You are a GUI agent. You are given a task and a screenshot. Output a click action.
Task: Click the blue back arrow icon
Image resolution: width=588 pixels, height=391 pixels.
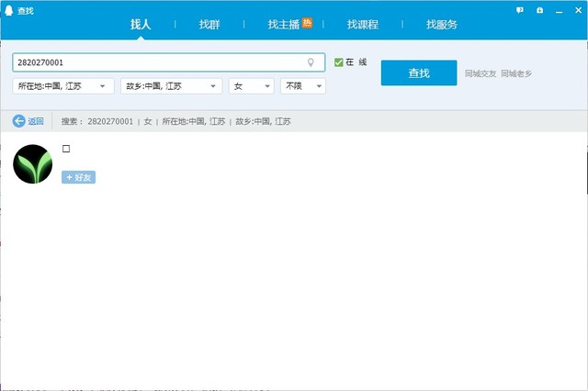click(18, 121)
